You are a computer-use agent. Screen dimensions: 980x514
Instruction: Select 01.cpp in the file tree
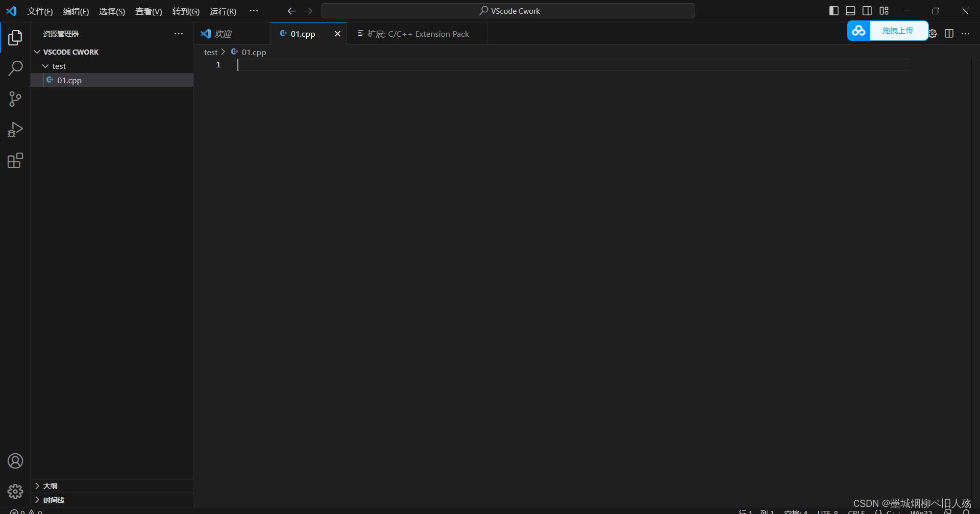coord(112,80)
